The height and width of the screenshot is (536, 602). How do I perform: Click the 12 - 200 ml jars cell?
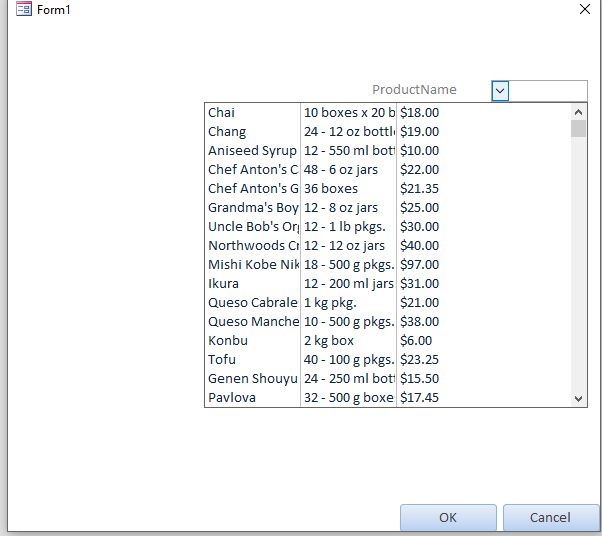349,284
